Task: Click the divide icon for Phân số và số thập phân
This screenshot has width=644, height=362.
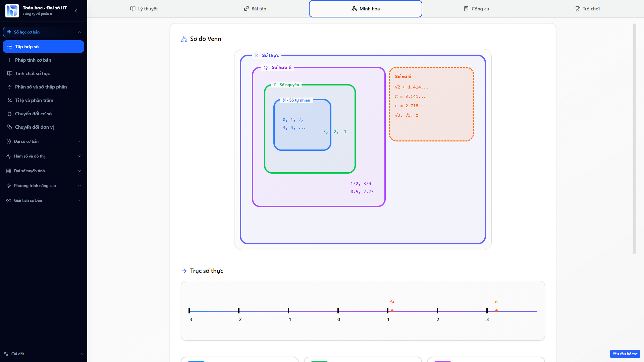Action: pyautogui.click(x=10, y=87)
